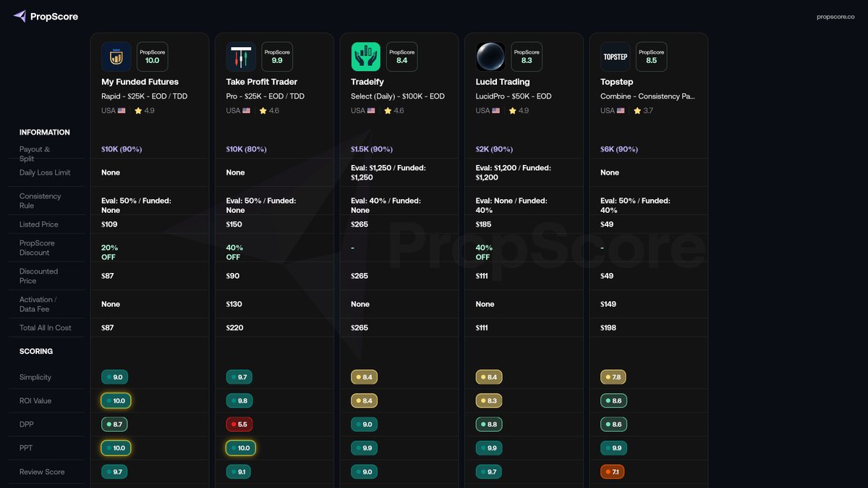Click the 4.6 star rating of Take Profit Trader
The height and width of the screenshot is (488, 868).
point(269,111)
